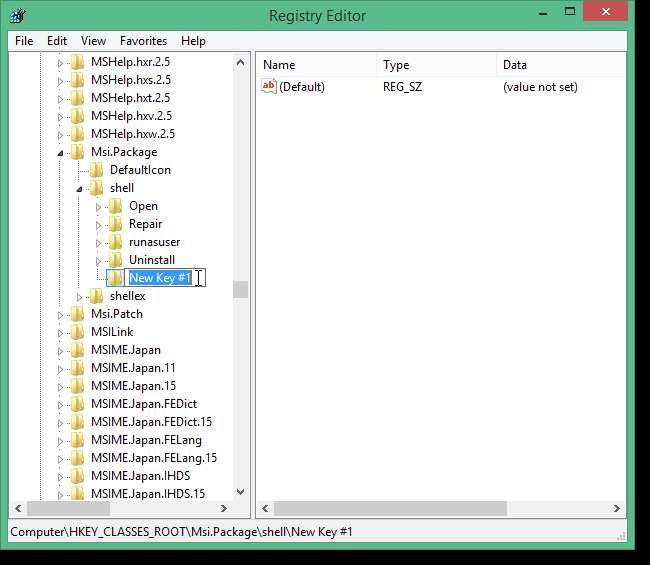Click the MSHelp.hxw.2.5 folder icon
The width and height of the screenshot is (650, 565).
click(x=78, y=134)
